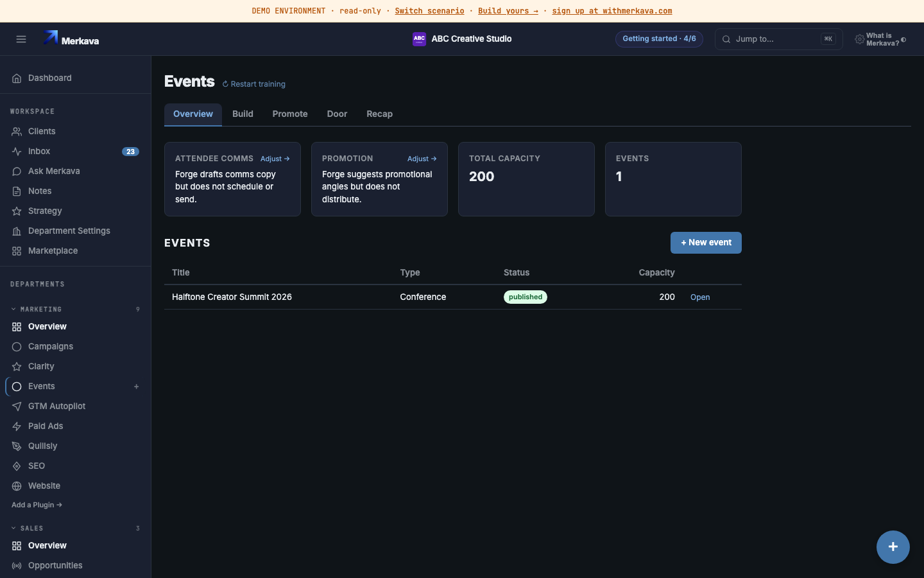924x578 pixels.
Task: Click the ABC Creative Studio workspace name
Action: point(472,39)
